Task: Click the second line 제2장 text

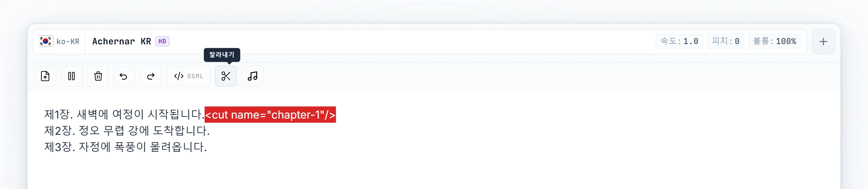Action: tap(127, 131)
